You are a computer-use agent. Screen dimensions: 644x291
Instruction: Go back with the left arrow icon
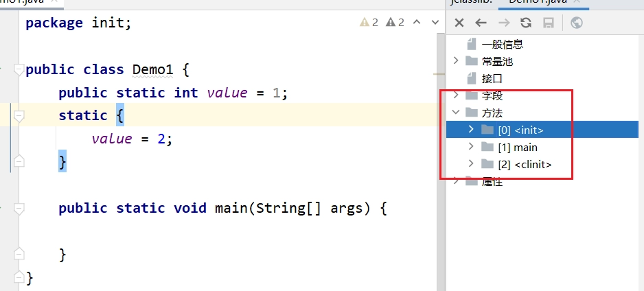tap(481, 23)
